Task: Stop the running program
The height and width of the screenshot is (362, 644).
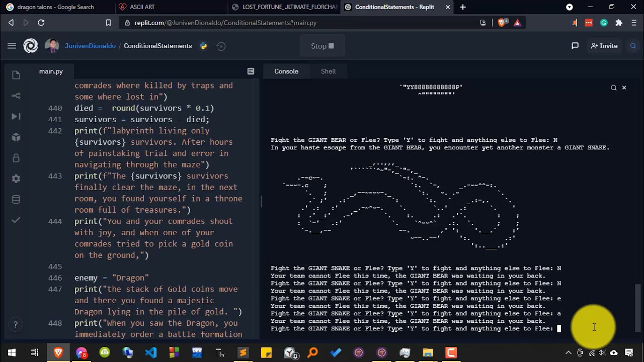Action: (323, 46)
